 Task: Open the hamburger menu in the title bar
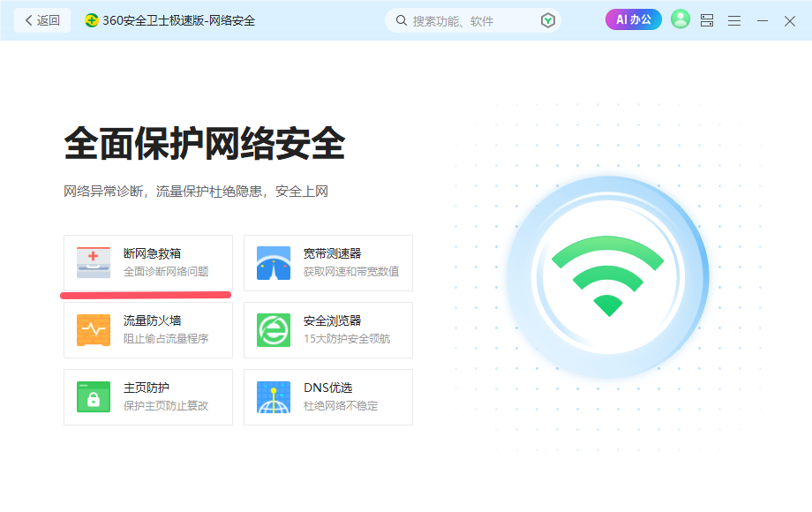pyautogui.click(x=733, y=19)
